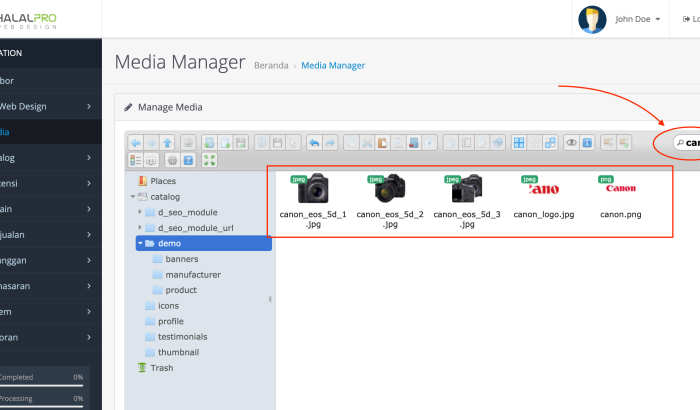Collapse the demo folder arrow

click(140, 243)
